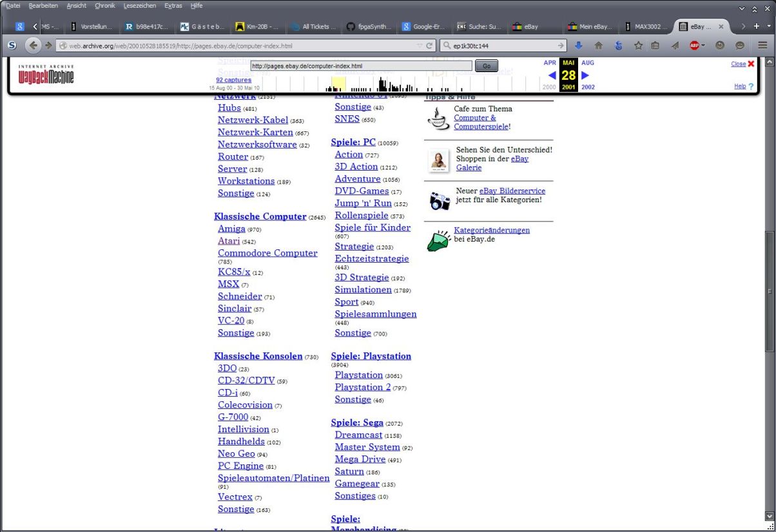Click the paper plane send icon
This screenshot has width=776, height=532.
point(675,46)
